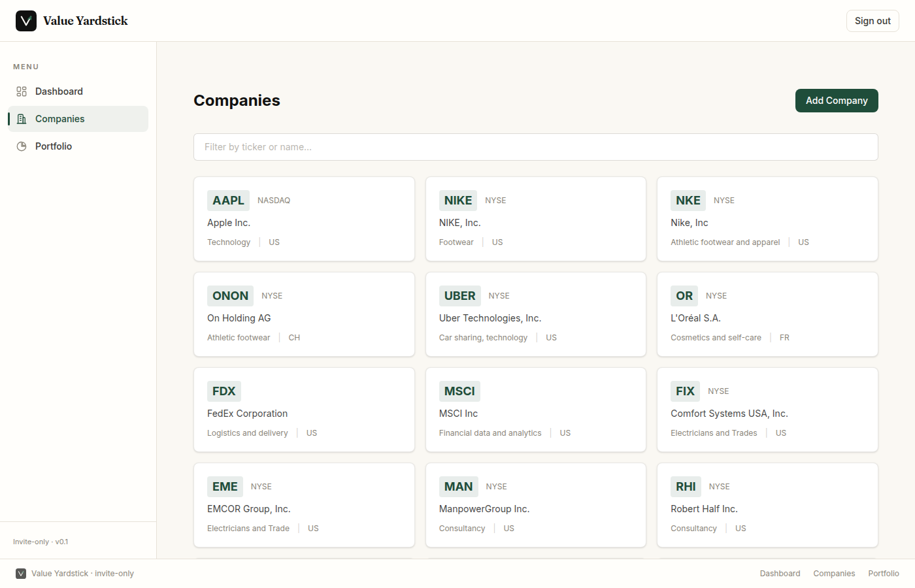Open Dashboard from sidebar grid icon

[x=22, y=91]
